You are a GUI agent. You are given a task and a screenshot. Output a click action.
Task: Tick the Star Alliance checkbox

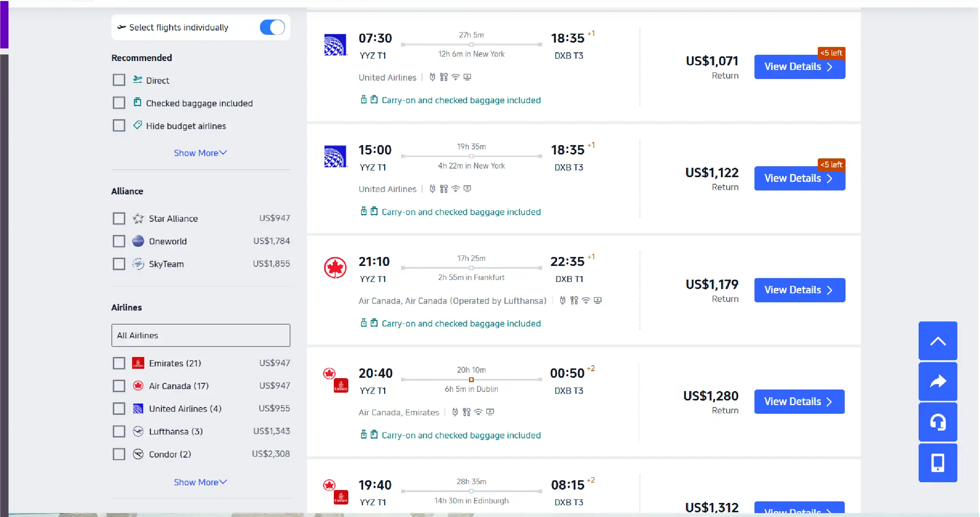tap(119, 218)
